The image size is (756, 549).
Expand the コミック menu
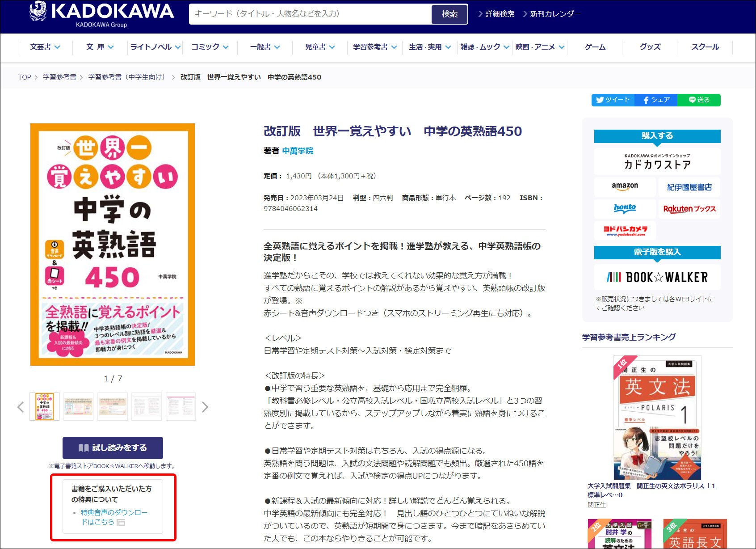pos(210,47)
